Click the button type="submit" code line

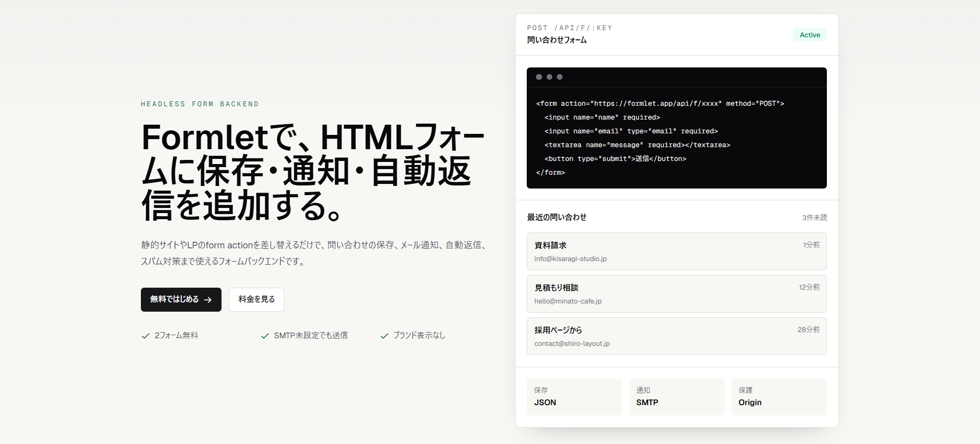pyautogui.click(x=615, y=159)
